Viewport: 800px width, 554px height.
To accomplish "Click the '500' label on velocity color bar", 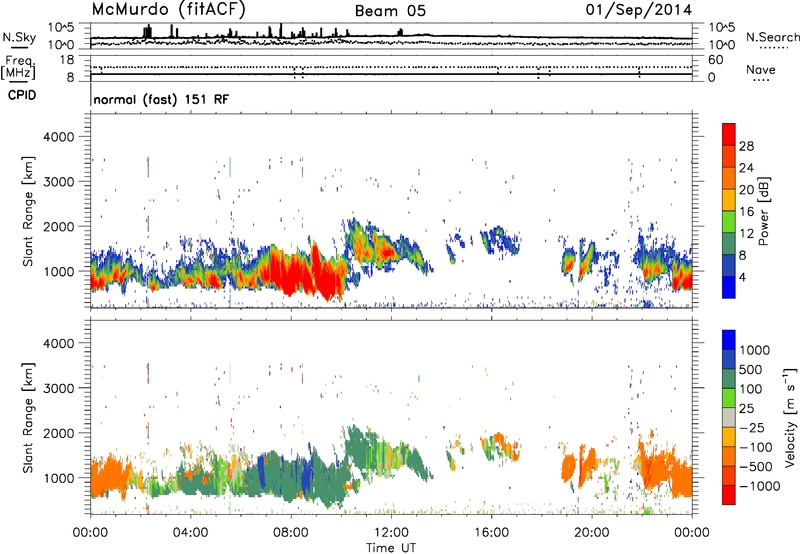I will coord(753,369).
